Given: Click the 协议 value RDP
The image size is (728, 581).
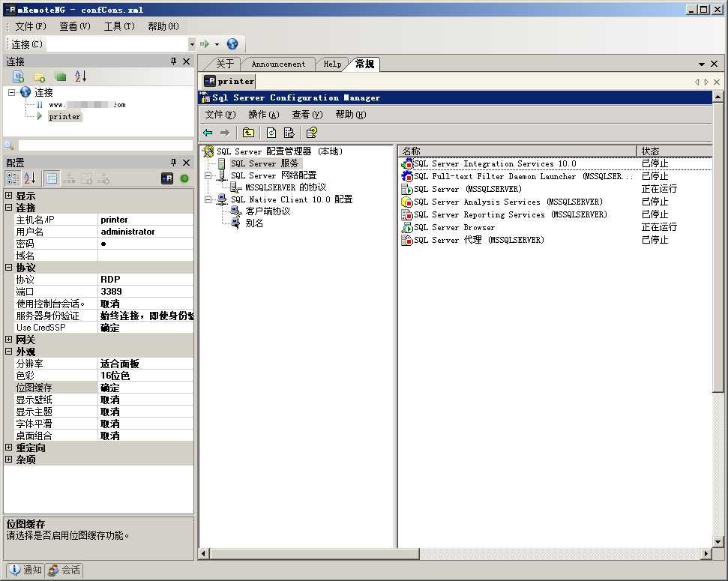Looking at the screenshot, I should 145,280.
